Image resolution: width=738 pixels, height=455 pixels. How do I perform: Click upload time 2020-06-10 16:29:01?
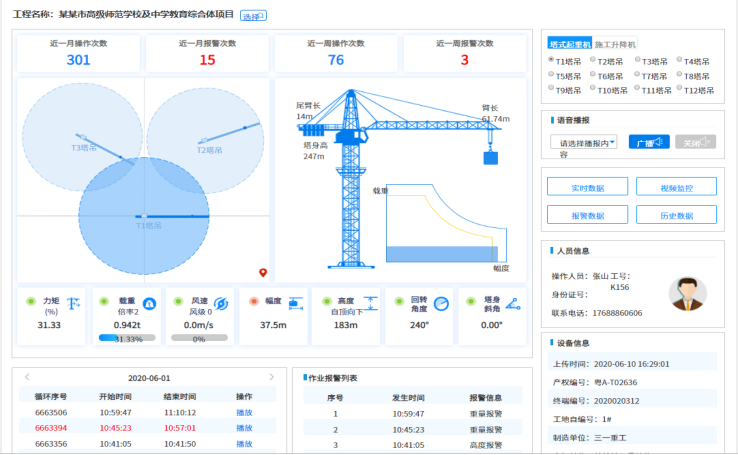coord(632,364)
